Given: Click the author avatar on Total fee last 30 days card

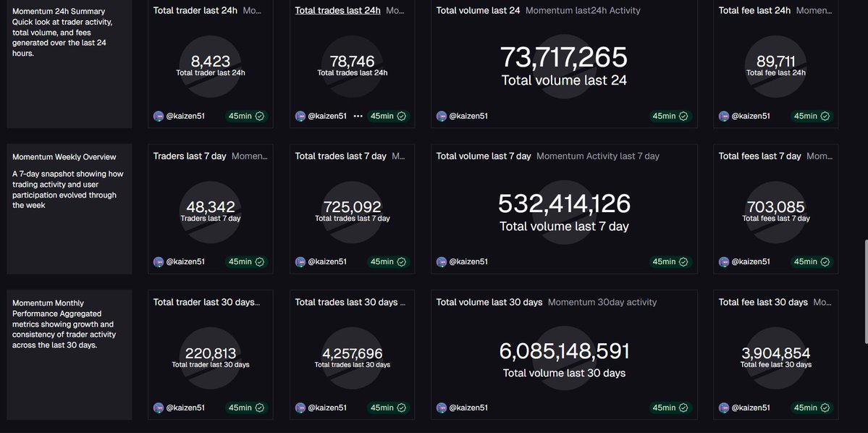Looking at the screenshot, I should click(x=723, y=408).
